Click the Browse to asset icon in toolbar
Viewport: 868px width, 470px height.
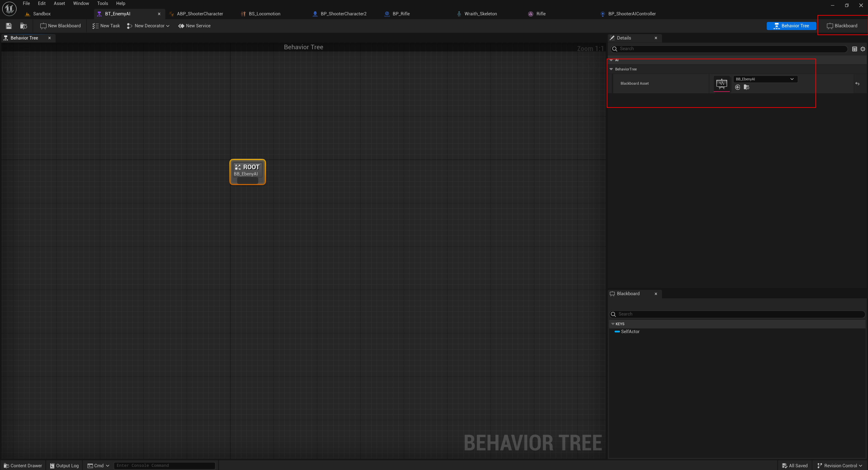point(24,26)
